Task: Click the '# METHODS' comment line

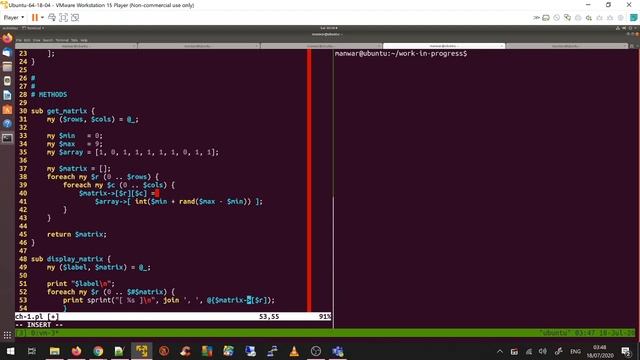Action: pyautogui.click(x=49, y=94)
